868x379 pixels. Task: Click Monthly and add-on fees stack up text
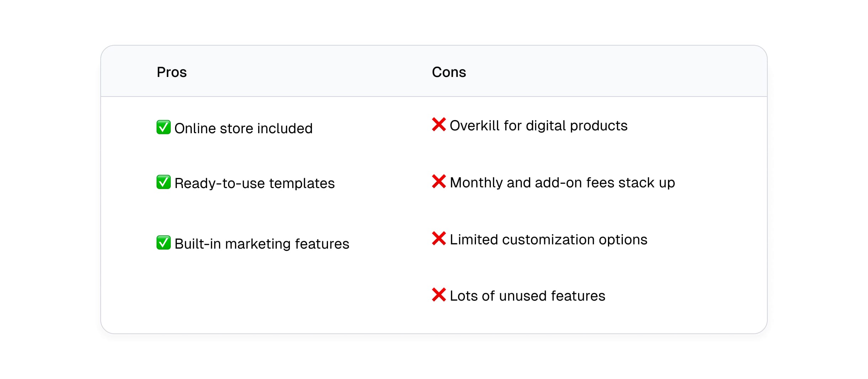tap(562, 182)
